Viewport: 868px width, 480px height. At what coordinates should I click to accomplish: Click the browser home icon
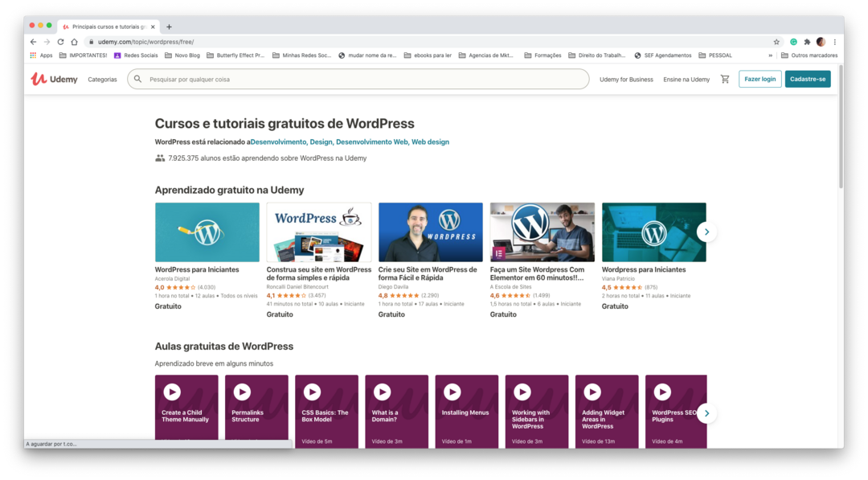pyautogui.click(x=74, y=42)
